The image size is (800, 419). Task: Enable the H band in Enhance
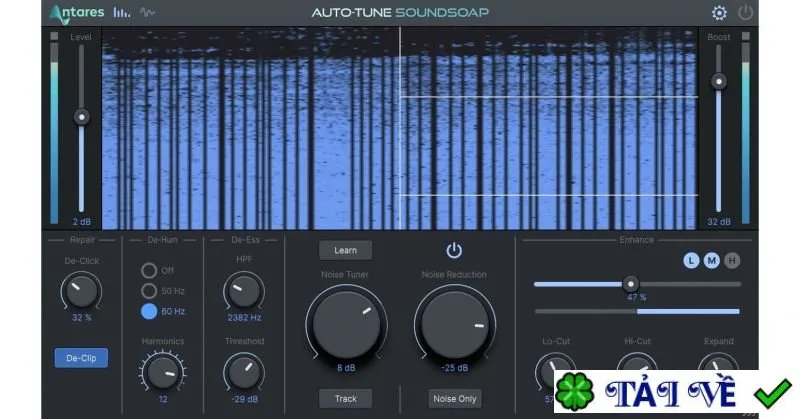click(732, 261)
